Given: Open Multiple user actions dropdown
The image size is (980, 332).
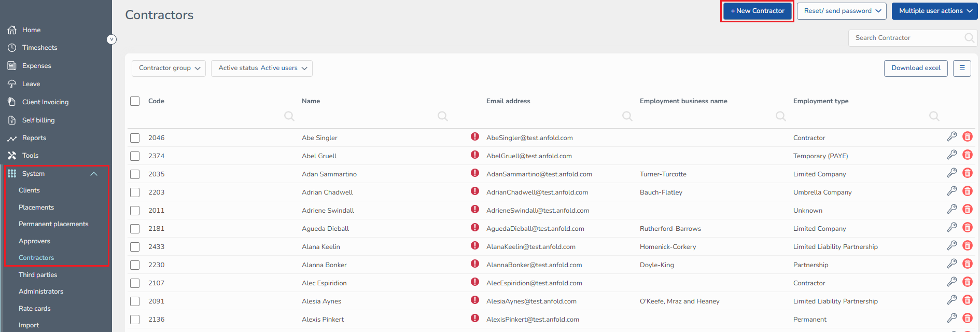Looking at the screenshot, I should [x=935, y=11].
